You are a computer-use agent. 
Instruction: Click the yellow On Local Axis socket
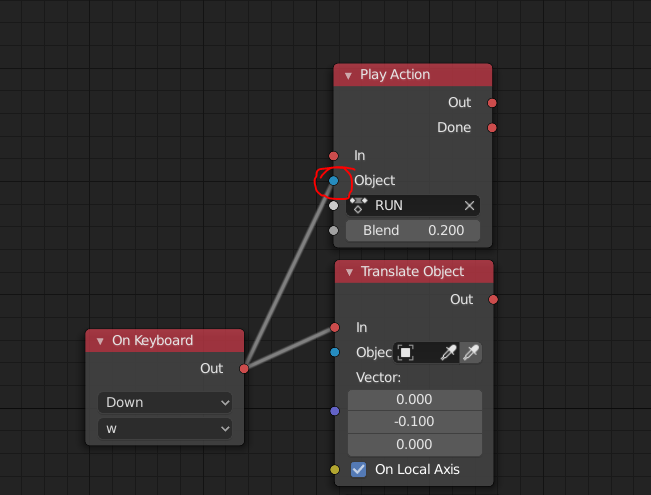coord(335,470)
